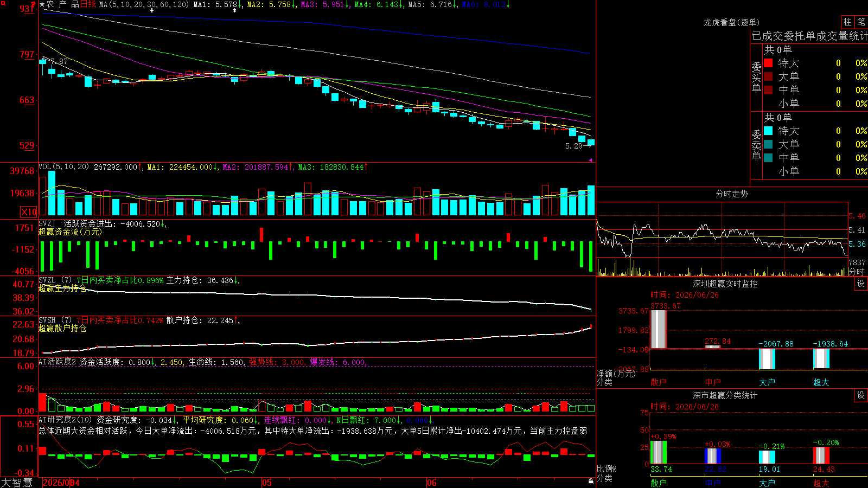Select the SVZL (7) indicator label
This screenshot has width=868, height=488.
pos(55,280)
